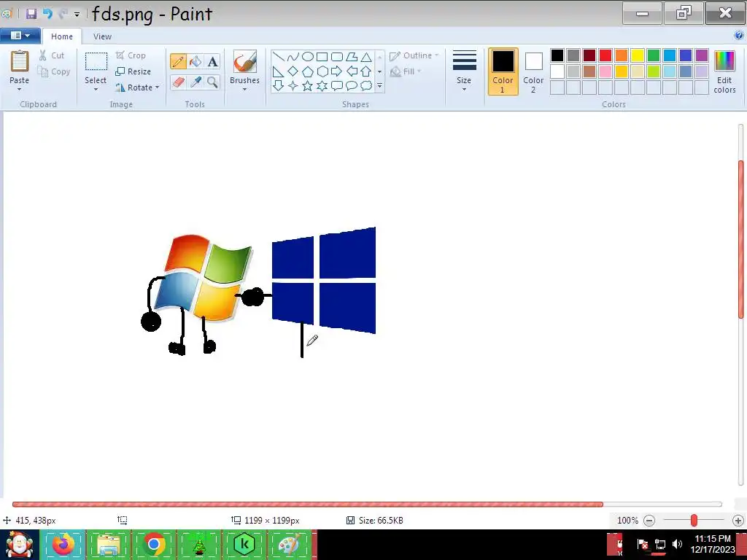Click the zoom slider handle
The height and width of the screenshot is (560, 747).
pyautogui.click(x=694, y=521)
